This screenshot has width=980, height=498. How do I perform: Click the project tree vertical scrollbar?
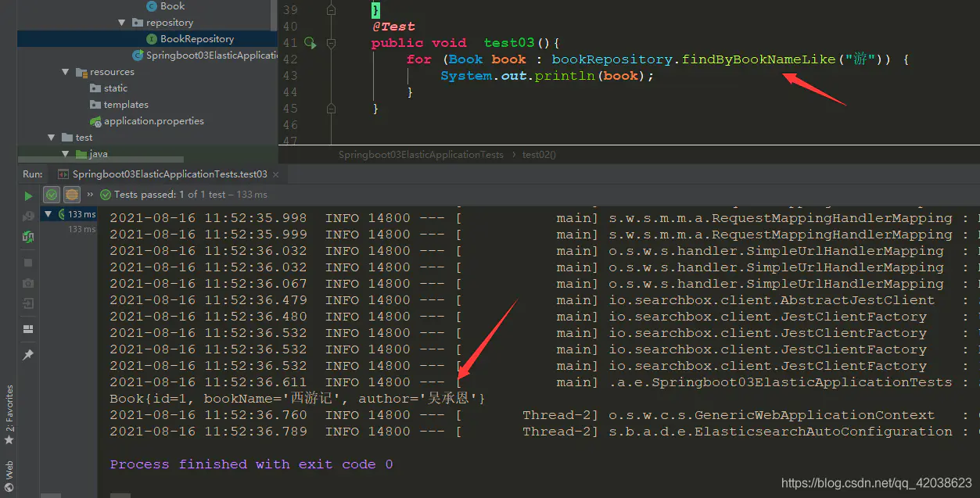(x=273, y=15)
